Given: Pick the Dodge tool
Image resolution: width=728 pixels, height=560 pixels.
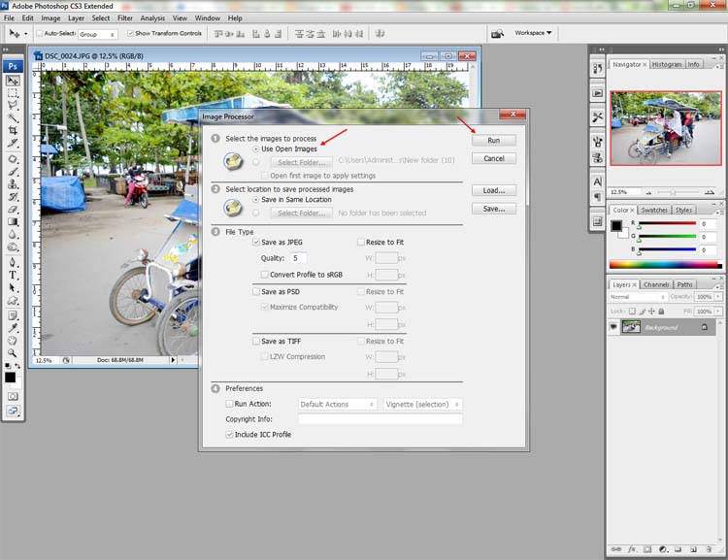Looking at the screenshot, I should 13,247.
